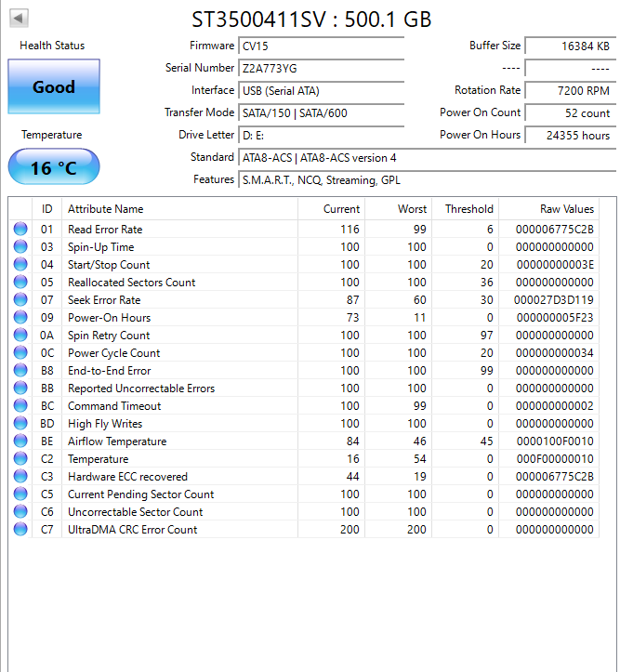
Task: Select the Read Error Rate attribute name
Action: (105, 230)
